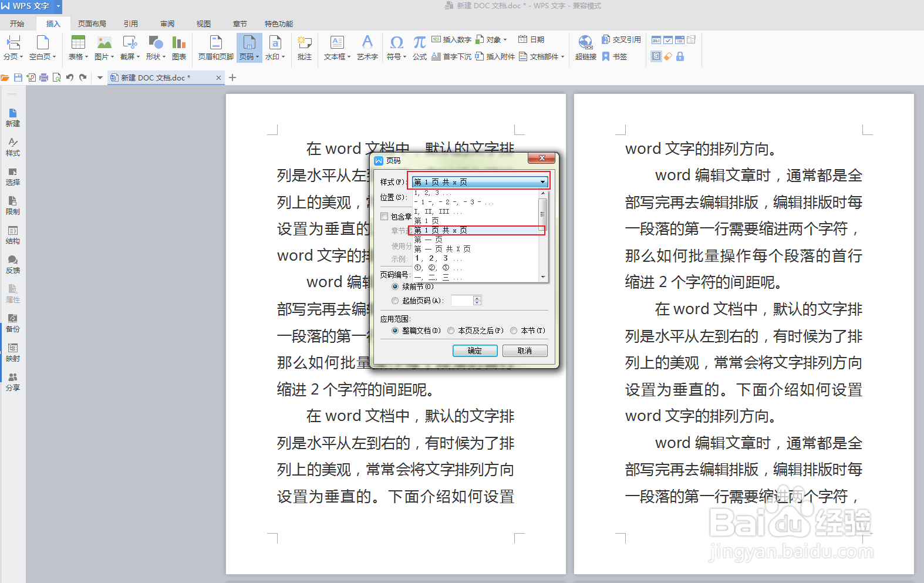Insert a formula with 公式
The width and height of the screenshot is (924, 583).
pos(420,48)
